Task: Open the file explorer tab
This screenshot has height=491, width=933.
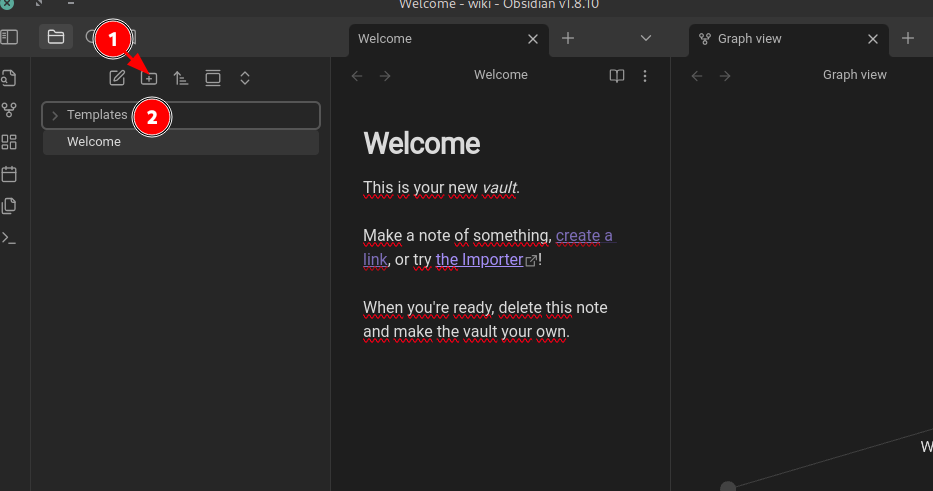Action: 56,38
